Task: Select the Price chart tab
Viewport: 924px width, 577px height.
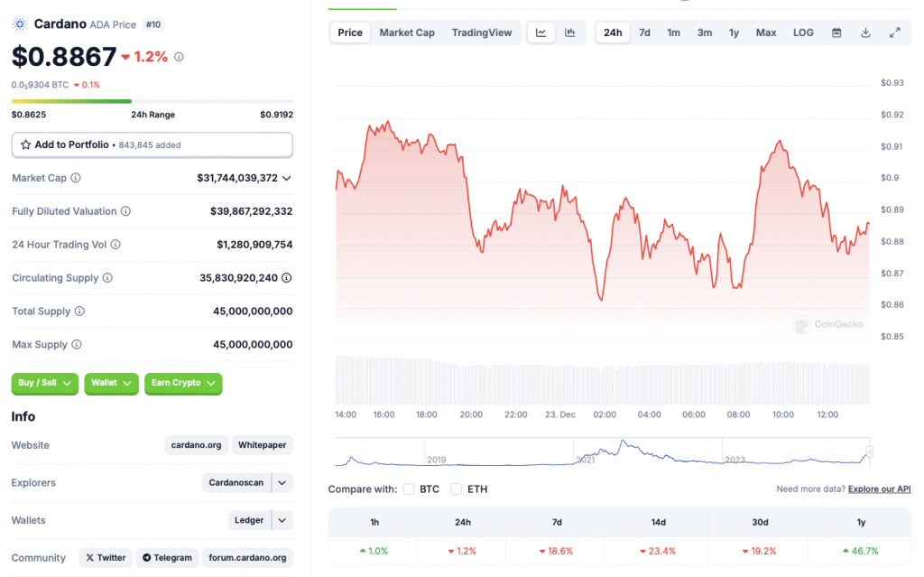Action: [x=350, y=33]
